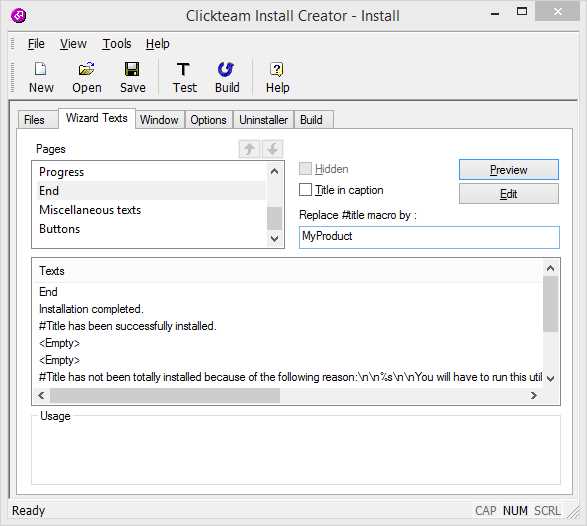Image resolution: width=587 pixels, height=526 pixels.
Task: Click the Replace #title macro input field
Action: coord(429,237)
